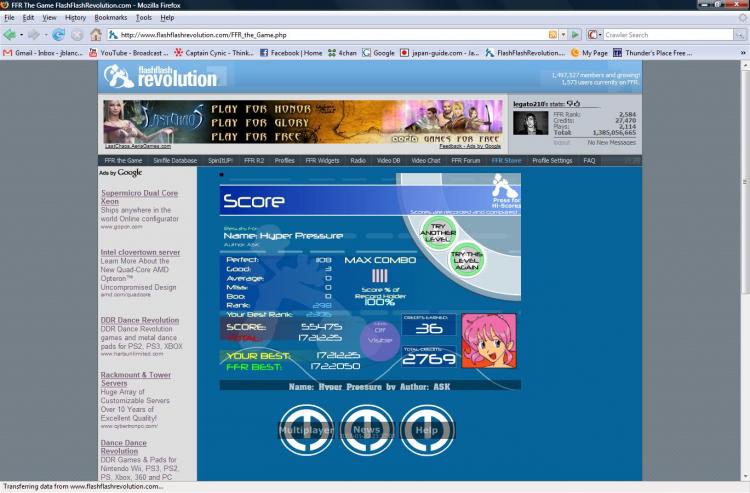750x493 pixels.
Task: Open the Video Chat nav tab
Action: pyautogui.click(x=426, y=161)
